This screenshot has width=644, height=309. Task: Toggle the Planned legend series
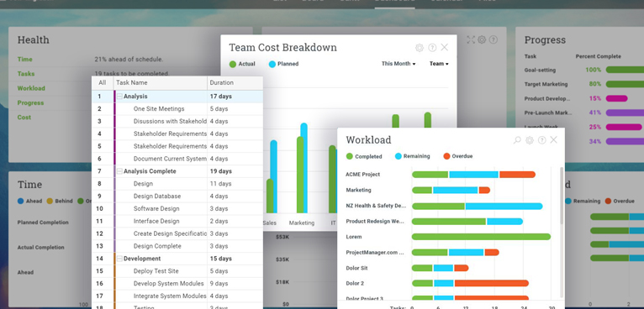coord(283,64)
